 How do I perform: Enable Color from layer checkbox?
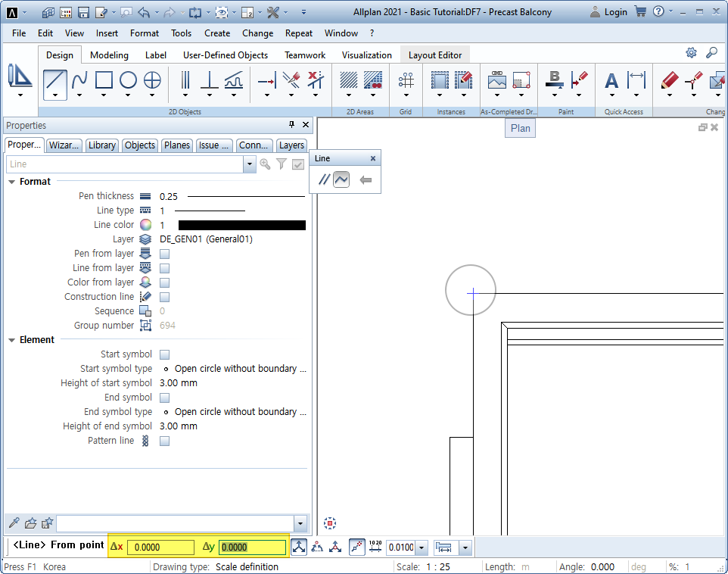(x=164, y=282)
